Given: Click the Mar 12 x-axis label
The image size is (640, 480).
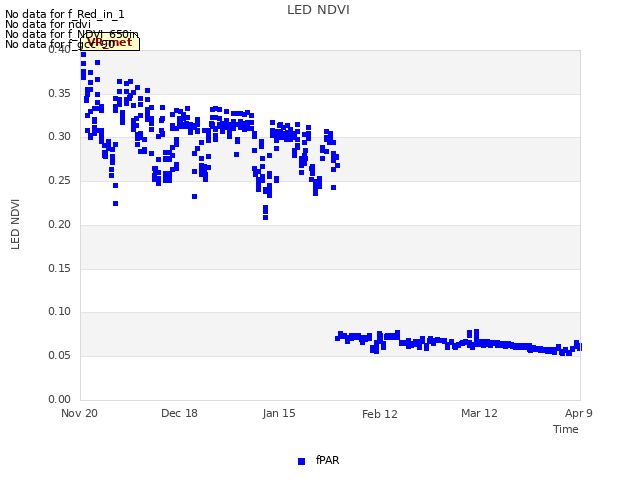Looking at the screenshot, I should pos(479,413).
